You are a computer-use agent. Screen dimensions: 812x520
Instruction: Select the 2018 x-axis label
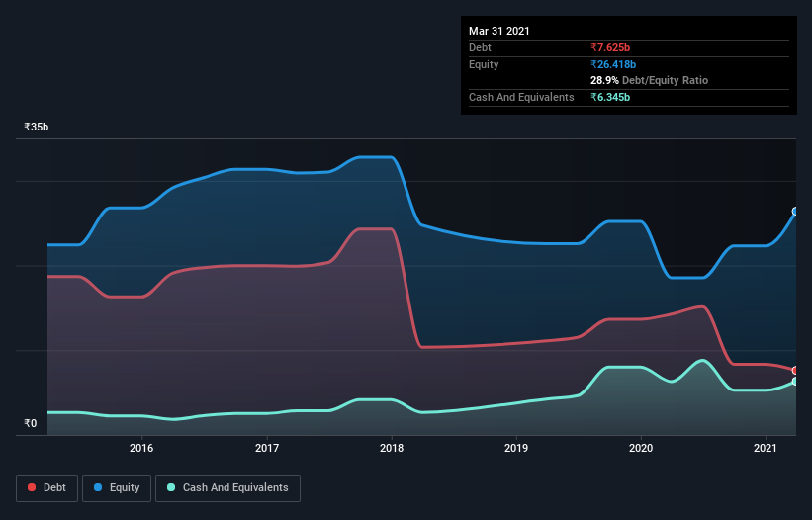[x=392, y=448]
